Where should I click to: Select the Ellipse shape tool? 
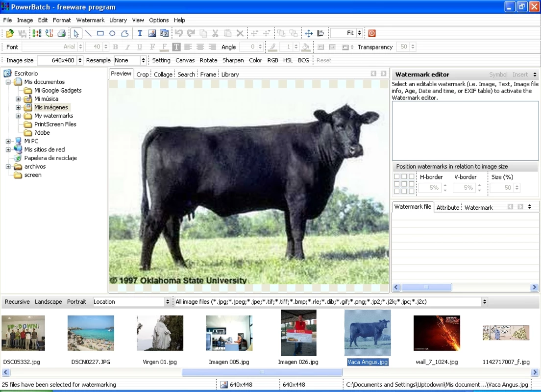(112, 33)
